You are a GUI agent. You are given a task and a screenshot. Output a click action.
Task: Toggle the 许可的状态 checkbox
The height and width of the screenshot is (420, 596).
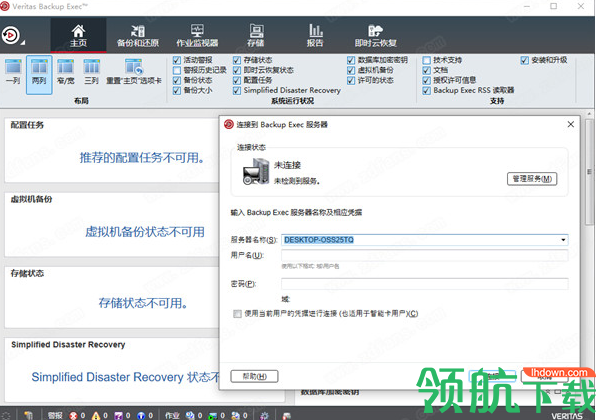click(x=351, y=81)
